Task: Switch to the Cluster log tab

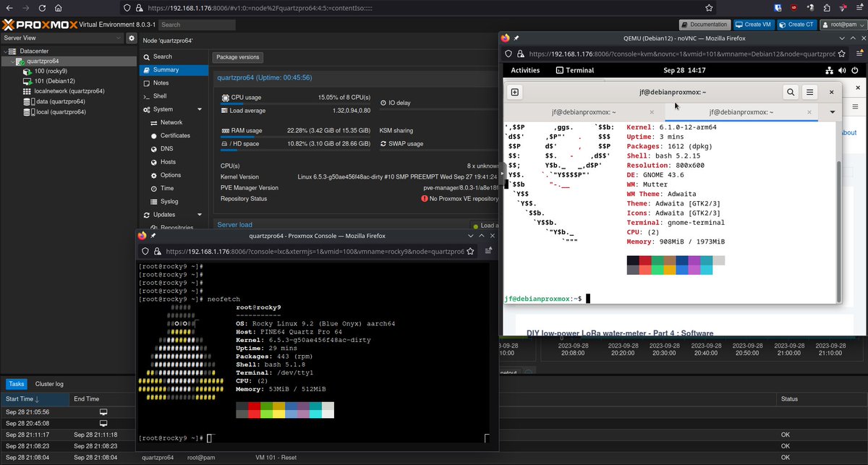Action: [x=49, y=384]
